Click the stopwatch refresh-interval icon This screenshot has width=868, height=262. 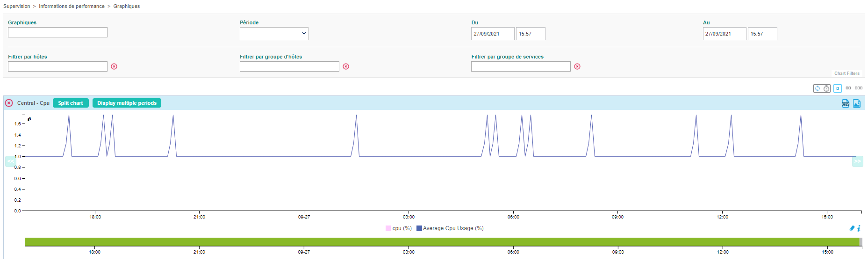coord(826,88)
